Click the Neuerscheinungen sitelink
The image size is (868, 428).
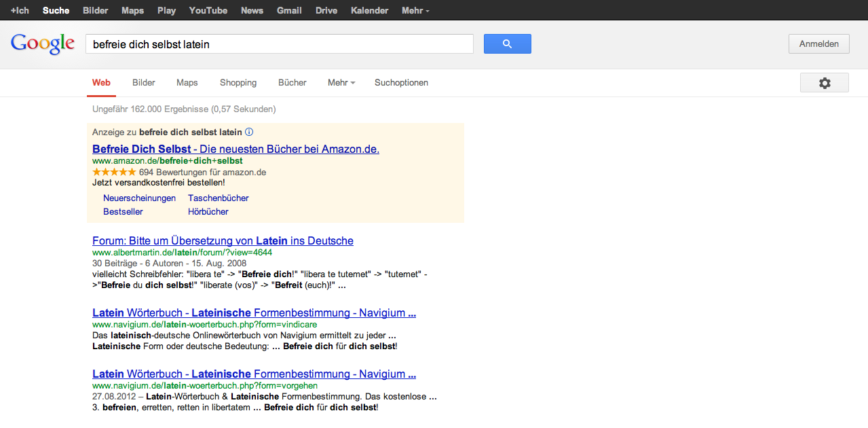click(x=139, y=198)
